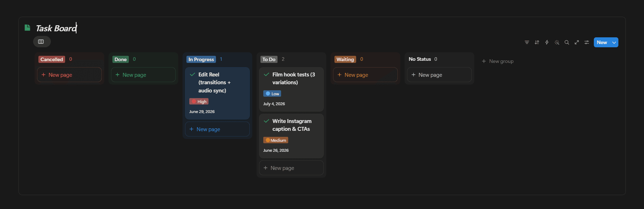Image resolution: width=644 pixels, height=209 pixels.
Task: Open the search magnifier icon
Action: click(x=567, y=42)
